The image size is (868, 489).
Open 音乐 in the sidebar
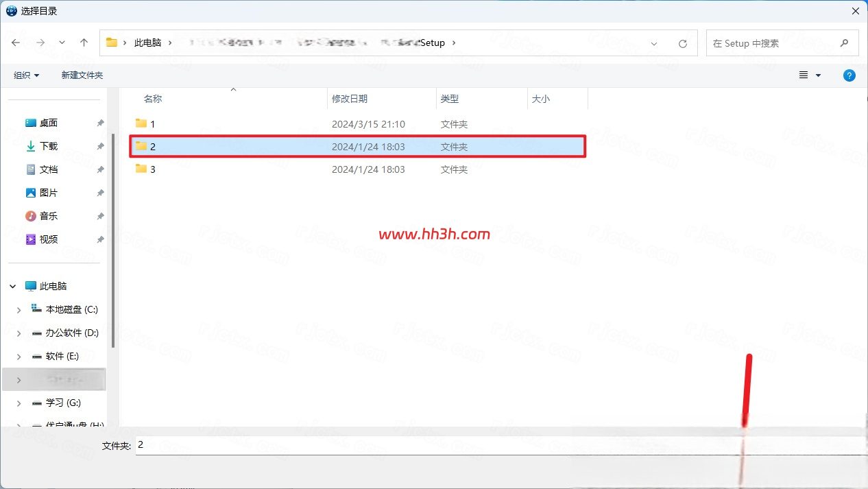pyautogui.click(x=49, y=216)
